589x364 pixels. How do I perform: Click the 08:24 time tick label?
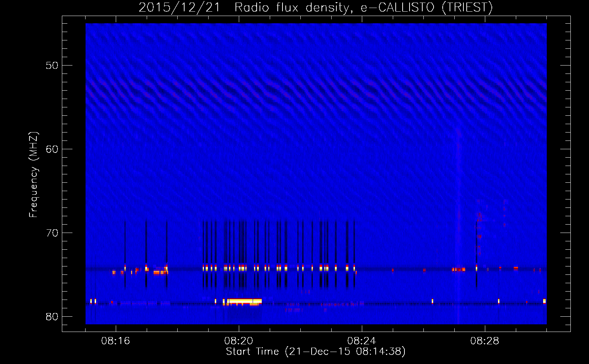click(x=362, y=341)
